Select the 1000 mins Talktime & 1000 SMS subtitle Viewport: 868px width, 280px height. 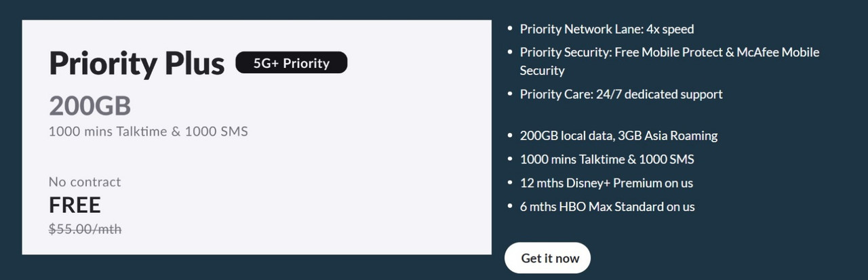click(x=149, y=132)
